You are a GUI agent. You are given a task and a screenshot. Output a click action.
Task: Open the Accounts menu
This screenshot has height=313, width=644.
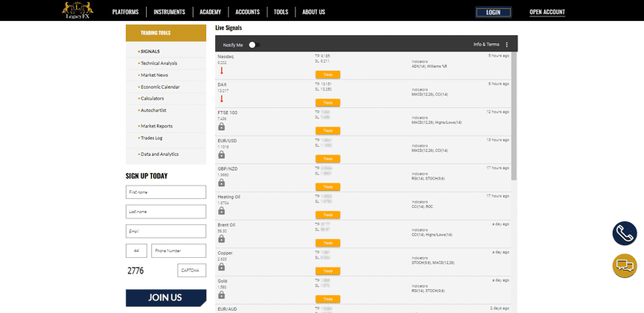(x=248, y=12)
